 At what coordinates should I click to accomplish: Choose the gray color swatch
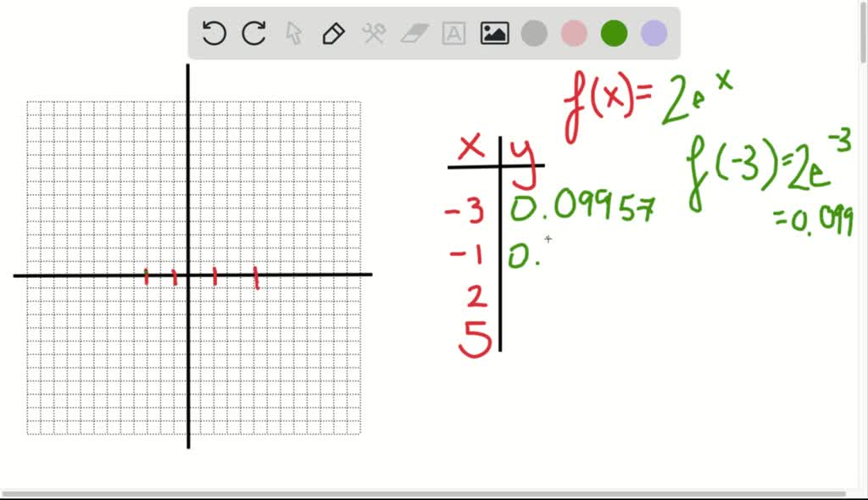click(534, 33)
